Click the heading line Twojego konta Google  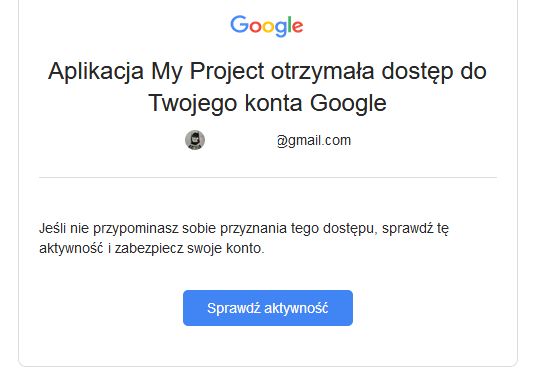[x=267, y=103]
